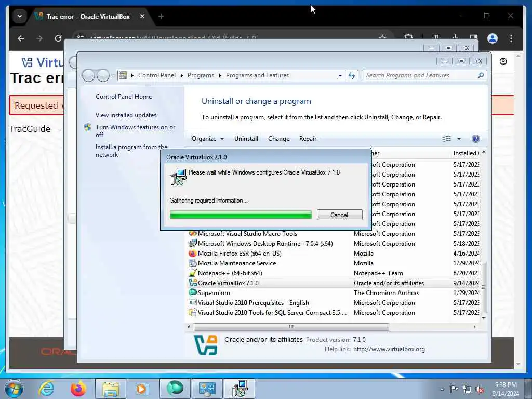532x399 pixels.
Task: Click the Notepad++ program icon
Action: [192, 273]
